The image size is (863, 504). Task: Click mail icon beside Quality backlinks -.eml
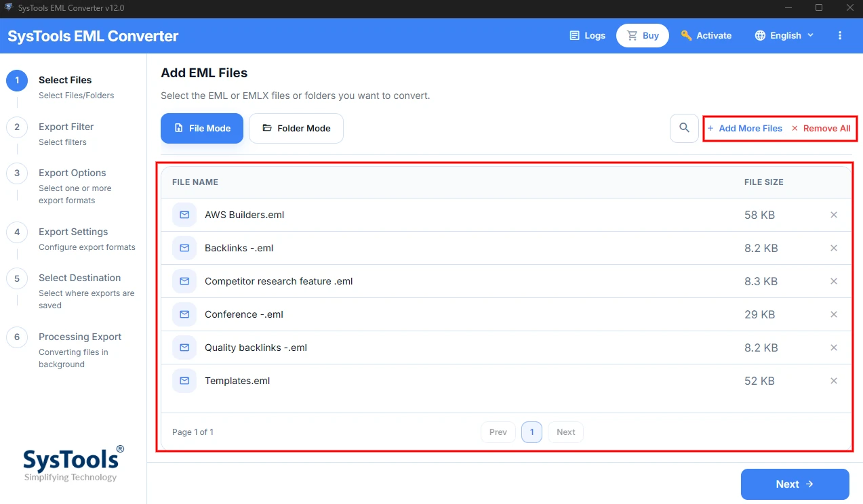[x=184, y=348]
